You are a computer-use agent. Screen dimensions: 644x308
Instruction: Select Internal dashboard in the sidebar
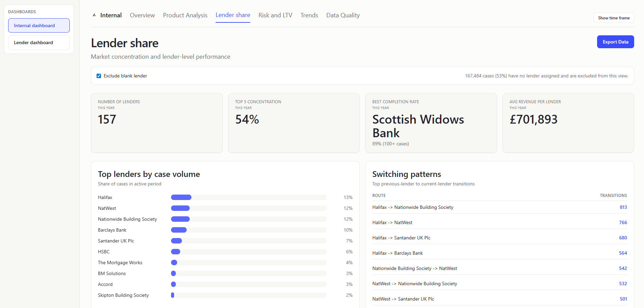point(38,25)
